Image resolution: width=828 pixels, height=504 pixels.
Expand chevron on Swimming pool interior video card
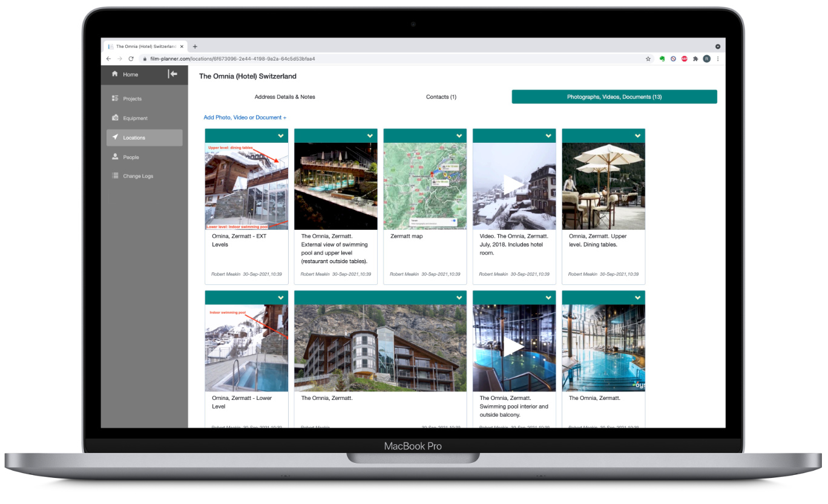pos(548,298)
